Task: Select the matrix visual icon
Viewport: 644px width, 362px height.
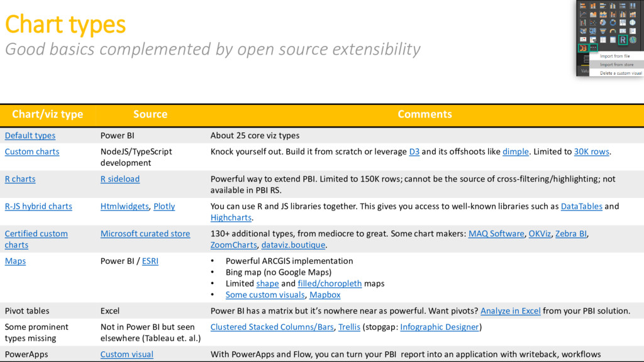Action: [613, 40]
